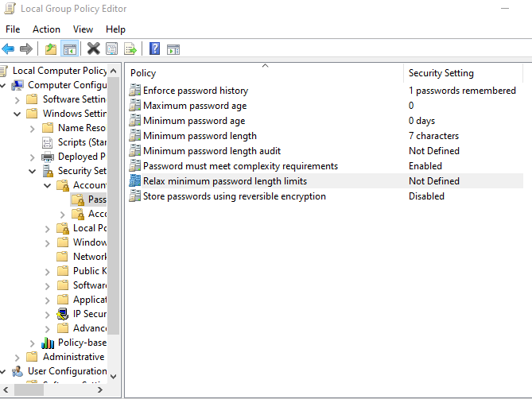Screen dimensions: 532x399
Task: Click Store passwords using reversible encryption icon
Action: tap(134, 196)
